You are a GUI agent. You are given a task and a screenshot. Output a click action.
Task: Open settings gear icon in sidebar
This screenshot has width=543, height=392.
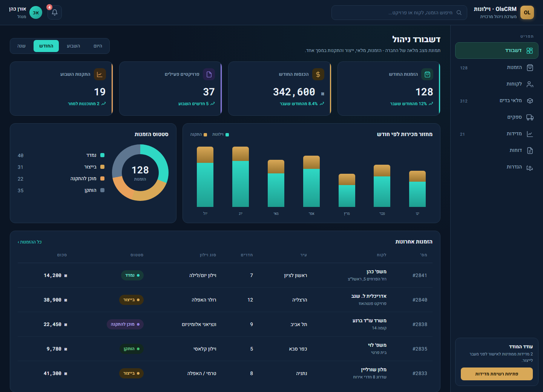point(530,167)
